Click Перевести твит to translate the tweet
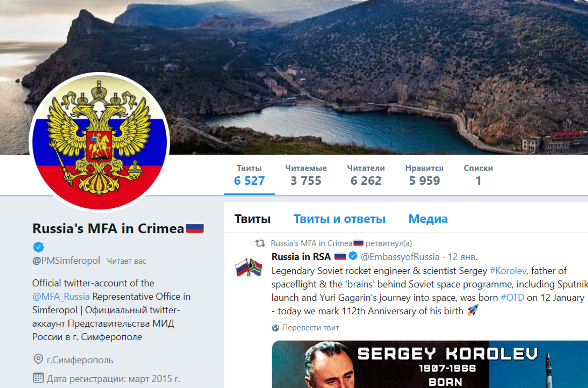Image resolution: width=588 pixels, height=388 pixels. (310, 328)
